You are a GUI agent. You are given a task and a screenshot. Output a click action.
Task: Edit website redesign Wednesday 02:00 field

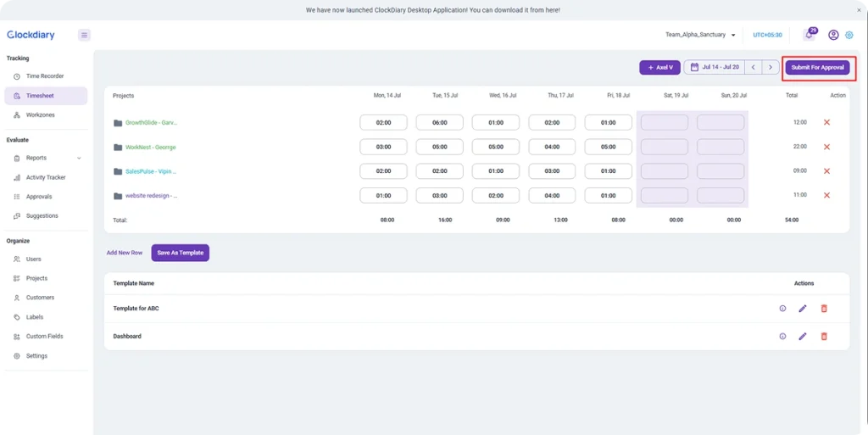point(496,195)
